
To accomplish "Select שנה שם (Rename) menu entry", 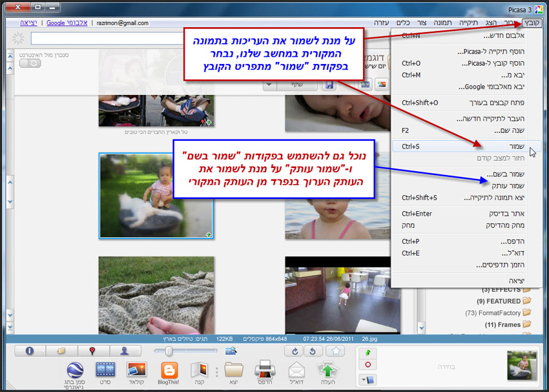I will (467, 130).
